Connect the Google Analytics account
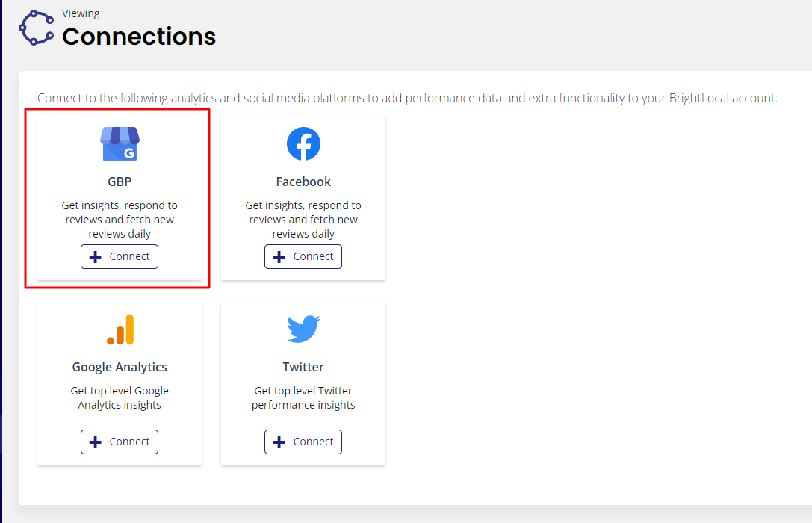 pyautogui.click(x=120, y=442)
